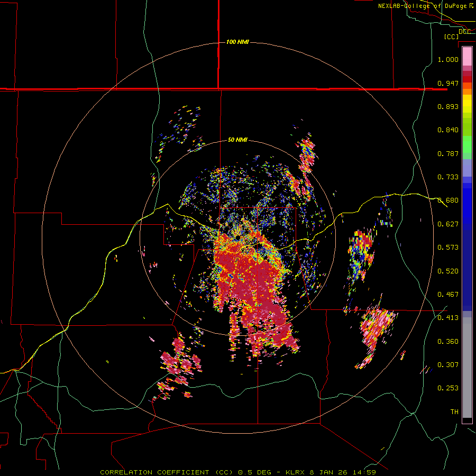This screenshot has width=476, height=476.
Task: Click the "100 NMI" range ring label
Action: coord(237,42)
